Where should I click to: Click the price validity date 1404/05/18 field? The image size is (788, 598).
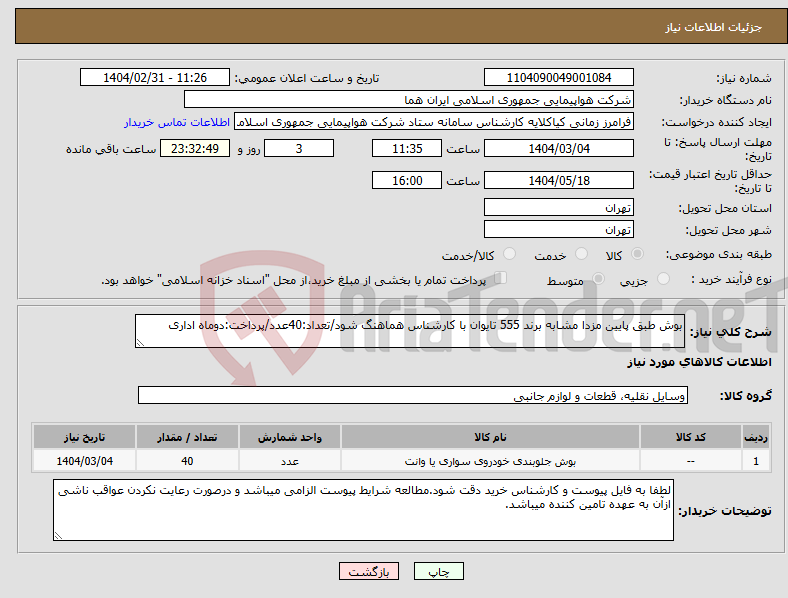click(559, 180)
